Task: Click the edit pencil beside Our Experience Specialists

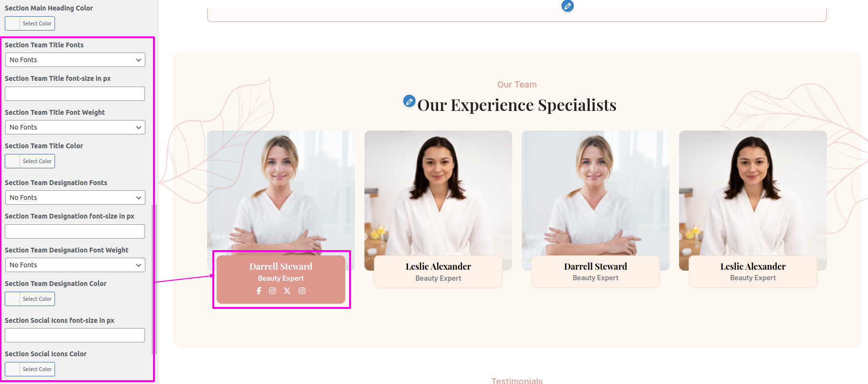Action: coord(409,101)
